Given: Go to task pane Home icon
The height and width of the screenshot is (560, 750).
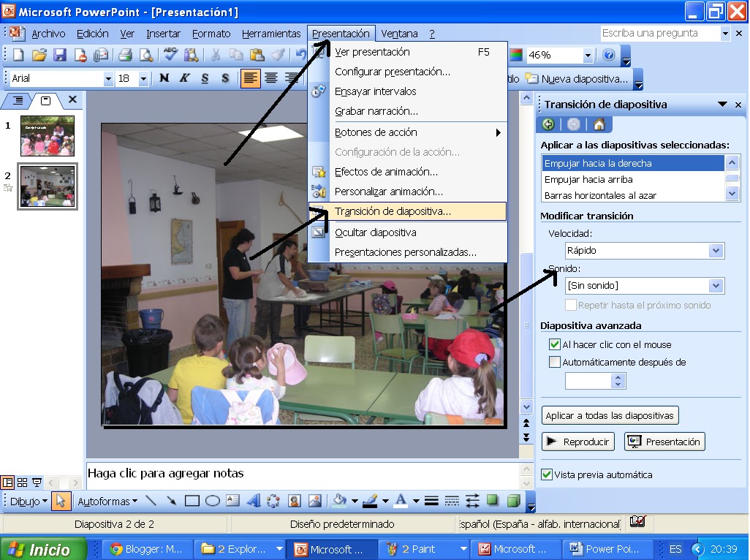Looking at the screenshot, I should click(599, 124).
